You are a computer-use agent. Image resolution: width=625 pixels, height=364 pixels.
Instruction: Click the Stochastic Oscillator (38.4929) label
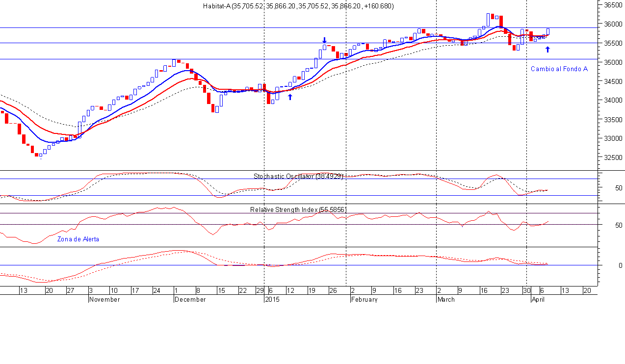tap(298, 176)
